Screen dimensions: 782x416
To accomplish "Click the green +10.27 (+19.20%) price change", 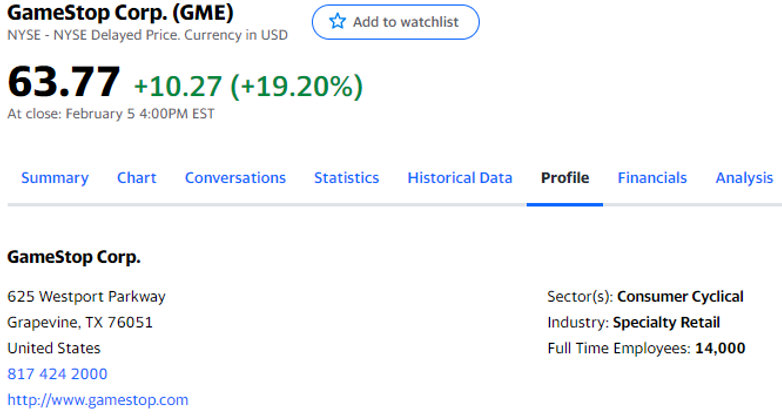I will click(248, 86).
